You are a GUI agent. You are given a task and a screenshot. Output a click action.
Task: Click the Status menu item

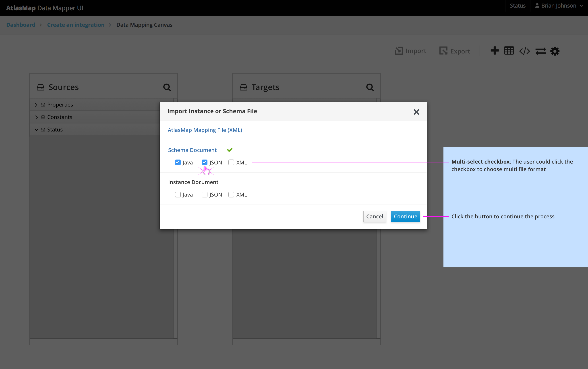518,5
